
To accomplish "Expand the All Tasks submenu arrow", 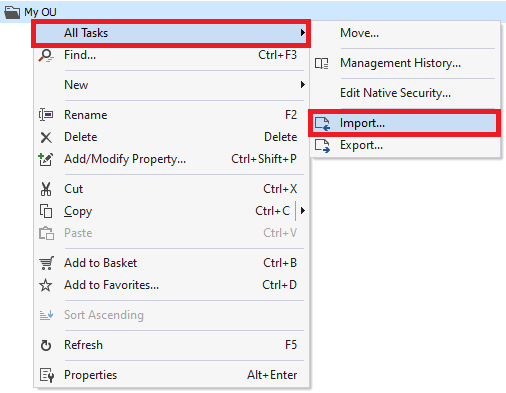I will pyautogui.click(x=302, y=33).
